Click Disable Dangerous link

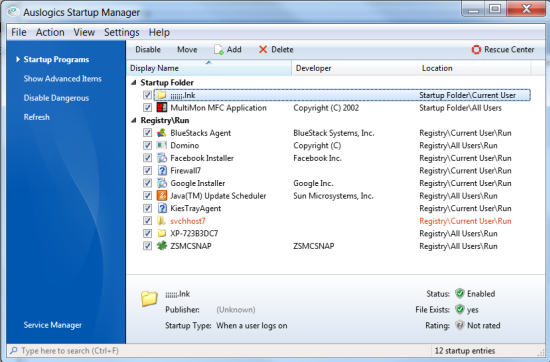pos(56,98)
